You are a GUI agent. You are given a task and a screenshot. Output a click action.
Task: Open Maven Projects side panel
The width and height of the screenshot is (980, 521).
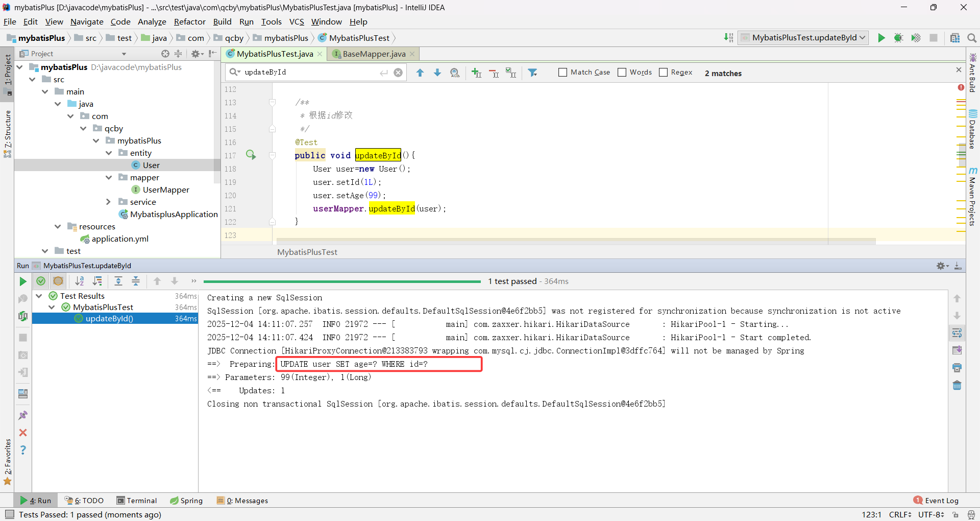[973, 196]
